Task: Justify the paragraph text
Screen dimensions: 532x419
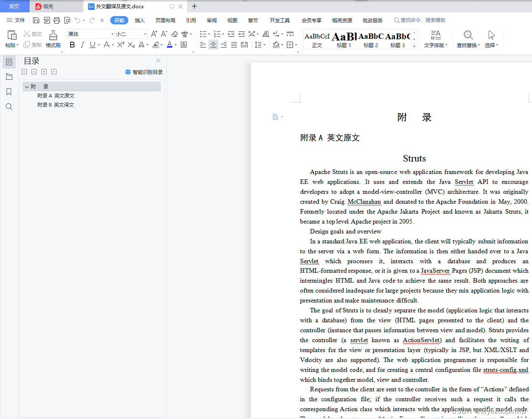Action: [234, 45]
